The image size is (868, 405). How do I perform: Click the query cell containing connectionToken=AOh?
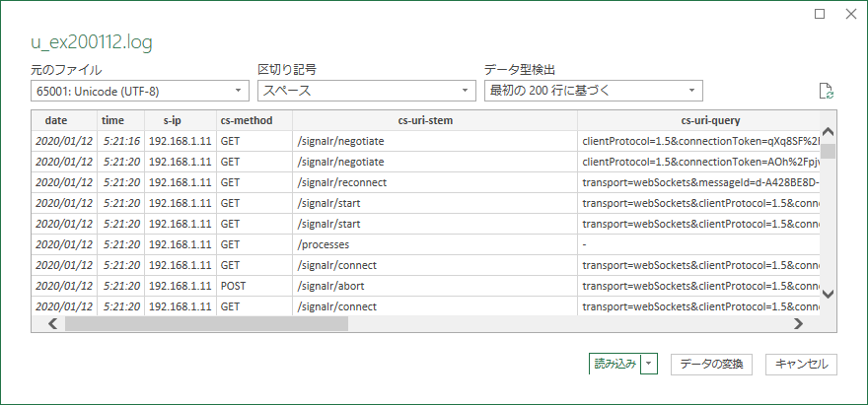pos(698,162)
